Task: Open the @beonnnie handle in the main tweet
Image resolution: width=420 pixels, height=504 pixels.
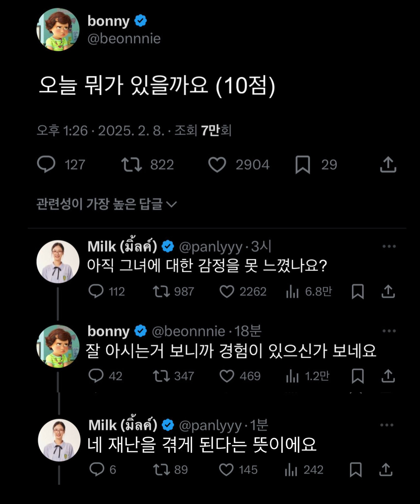Action: coord(124,39)
